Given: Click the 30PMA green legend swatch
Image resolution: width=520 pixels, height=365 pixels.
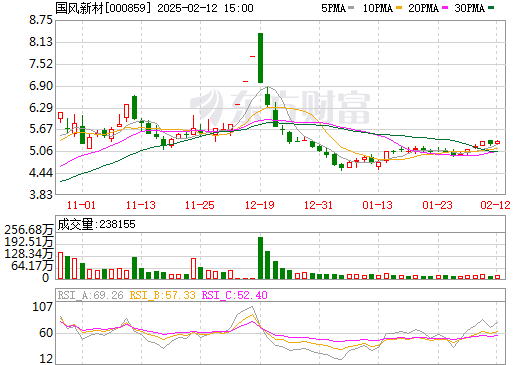Looking at the screenshot, I should (491, 8).
